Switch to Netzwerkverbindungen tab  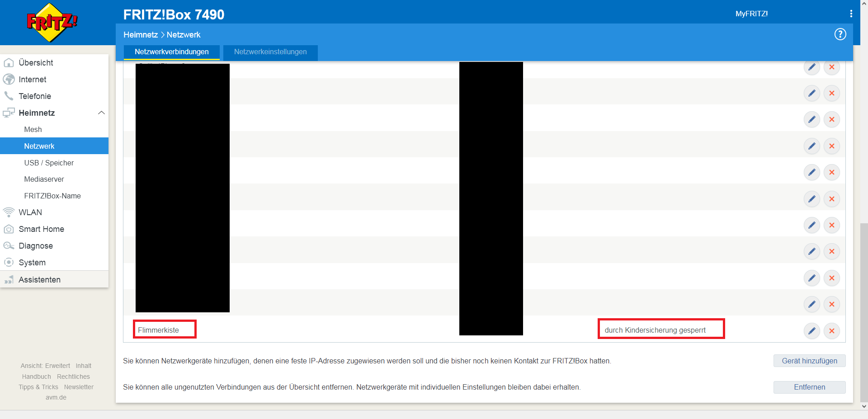pyautogui.click(x=172, y=52)
